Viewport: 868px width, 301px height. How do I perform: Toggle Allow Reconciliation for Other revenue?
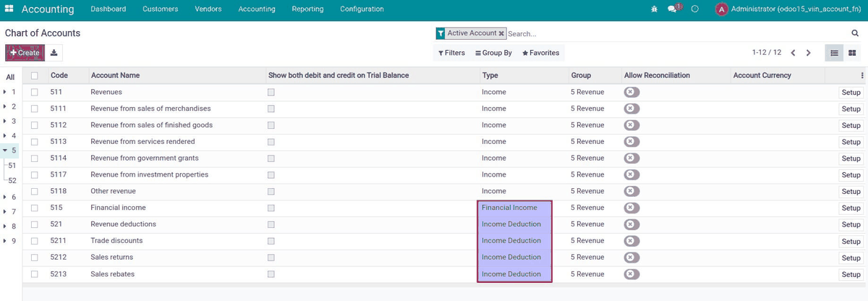point(632,191)
